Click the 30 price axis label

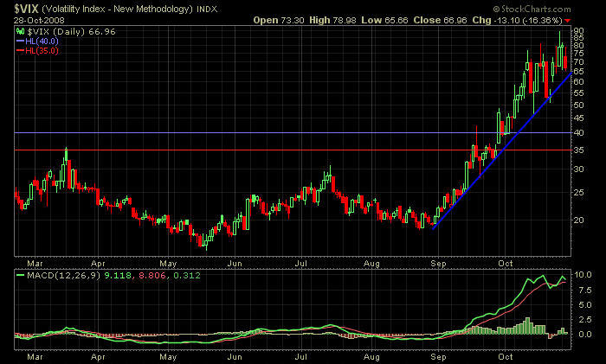(x=578, y=169)
